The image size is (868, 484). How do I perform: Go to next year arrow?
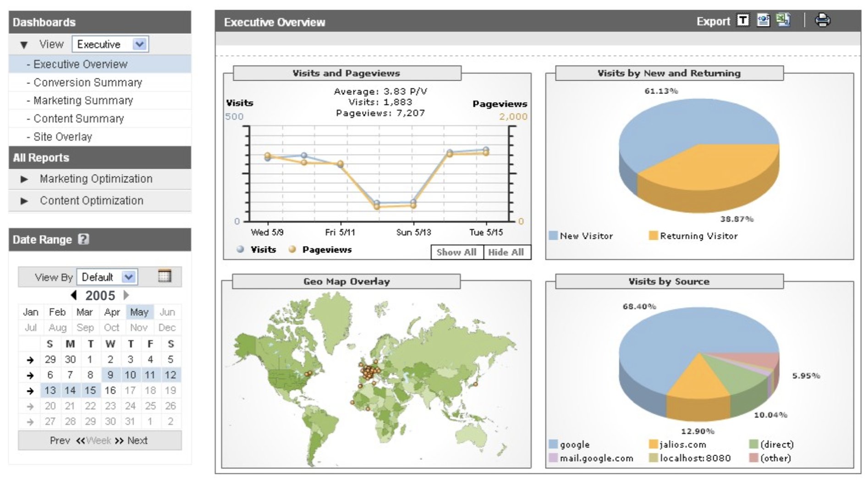[x=126, y=295]
